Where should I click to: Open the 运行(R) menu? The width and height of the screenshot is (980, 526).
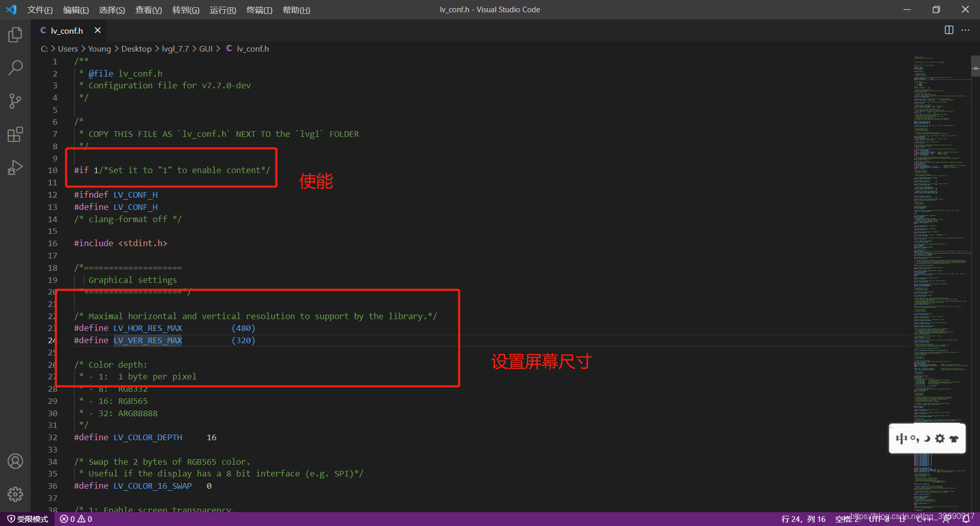point(223,10)
